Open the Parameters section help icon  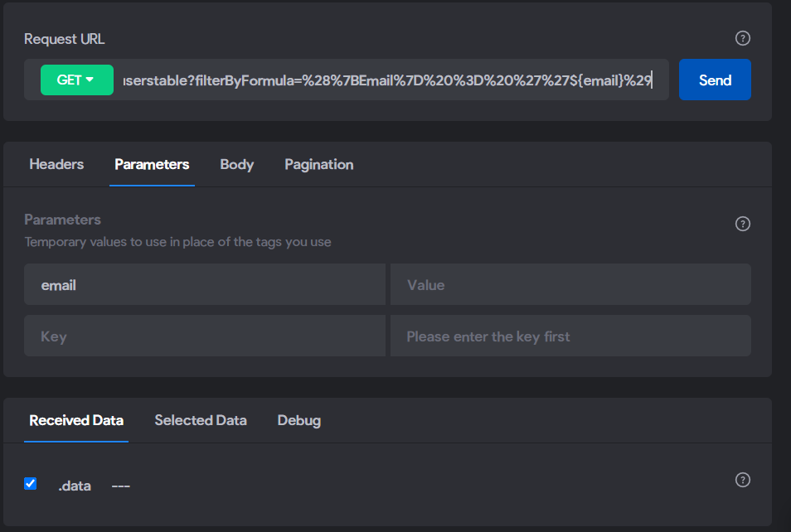click(x=742, y=224)
